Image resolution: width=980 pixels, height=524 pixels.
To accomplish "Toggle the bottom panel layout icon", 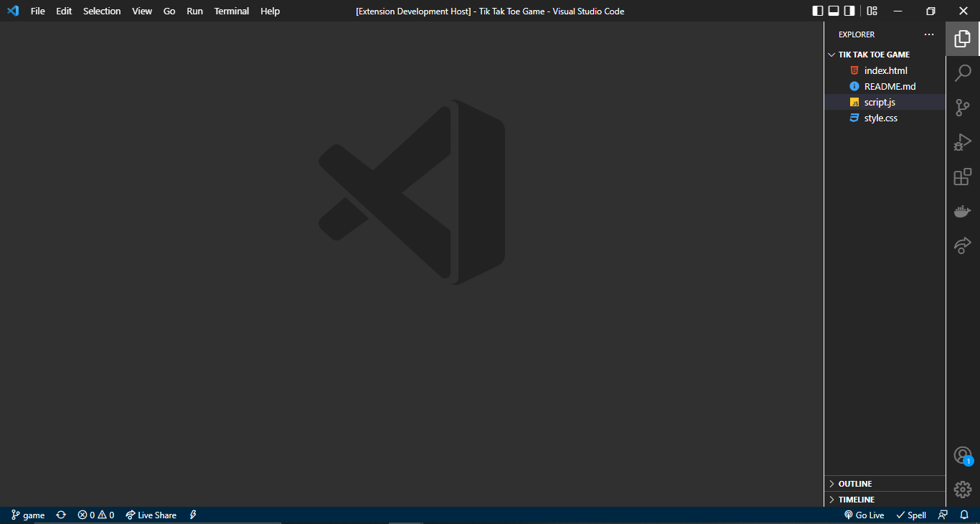I will click(x=834, y=11).
